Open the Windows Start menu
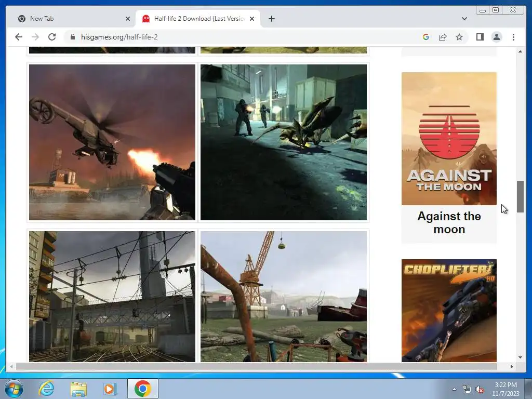532x399 pixels. pos(14,389)
